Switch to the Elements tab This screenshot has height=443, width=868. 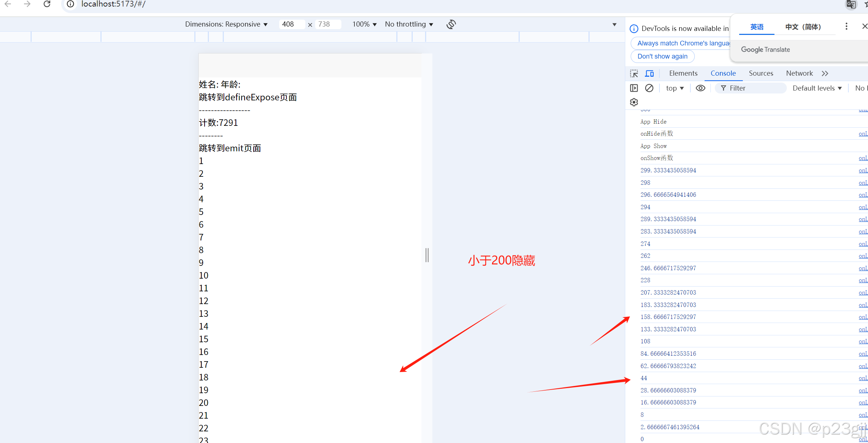pos(683,73)
